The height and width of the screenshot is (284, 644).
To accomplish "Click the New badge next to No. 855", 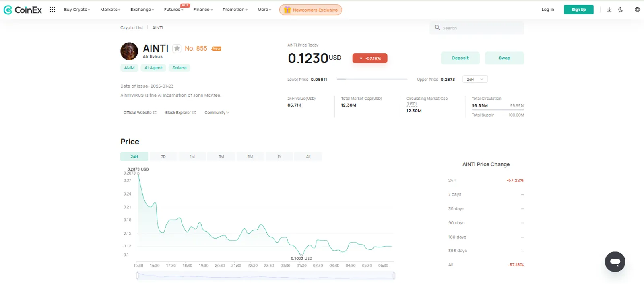I will (217, 49).
